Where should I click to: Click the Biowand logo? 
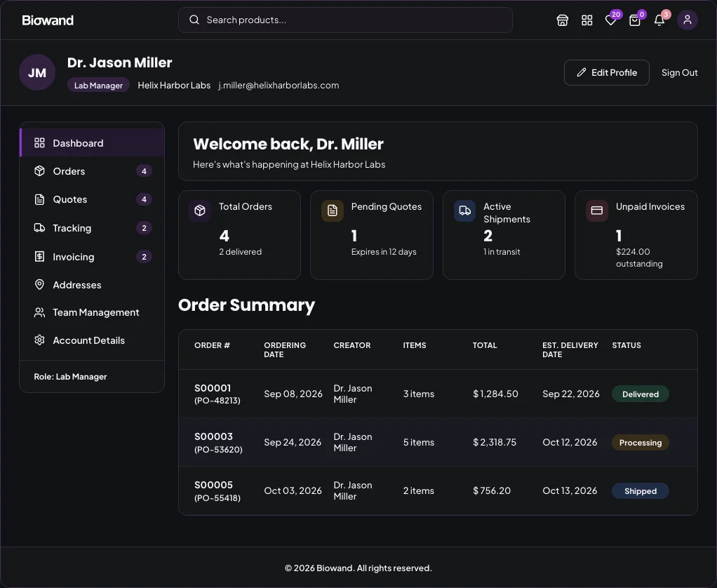48,20
